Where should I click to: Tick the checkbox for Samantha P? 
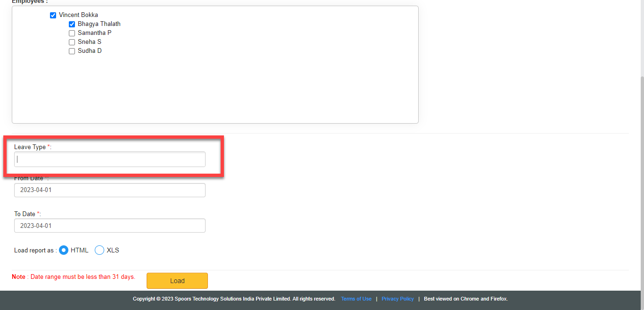72,33
